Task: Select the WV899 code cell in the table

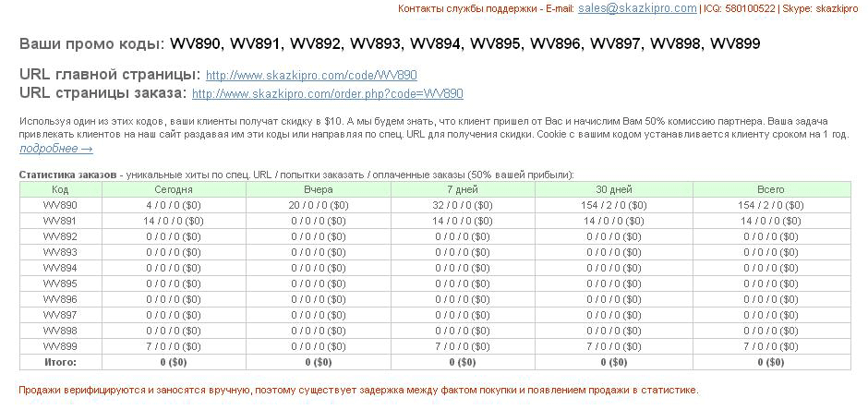Action: (60, 346)
